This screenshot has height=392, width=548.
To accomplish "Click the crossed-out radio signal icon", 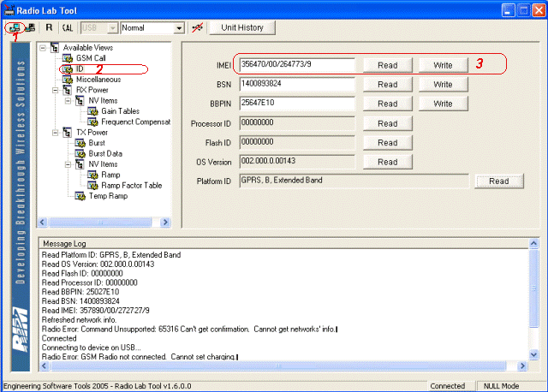I will (198, 27).
